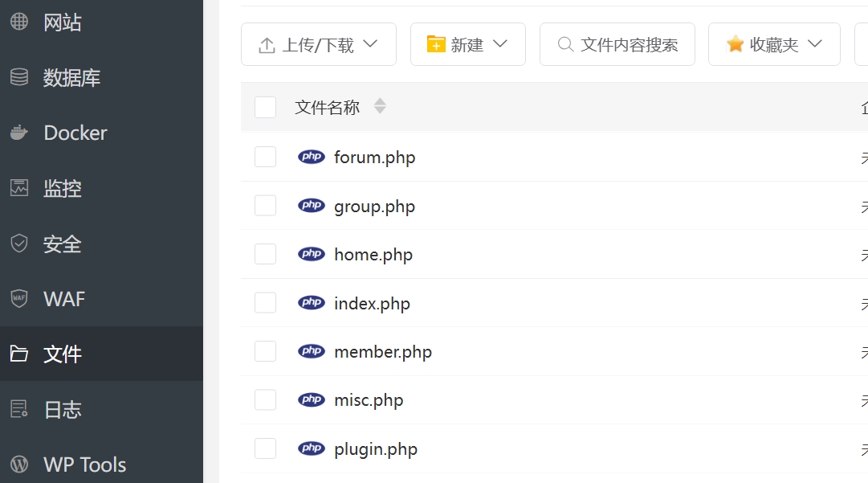Select the checkbox next to plugin.php
The image size is (868, 483).
click(265, 448)
